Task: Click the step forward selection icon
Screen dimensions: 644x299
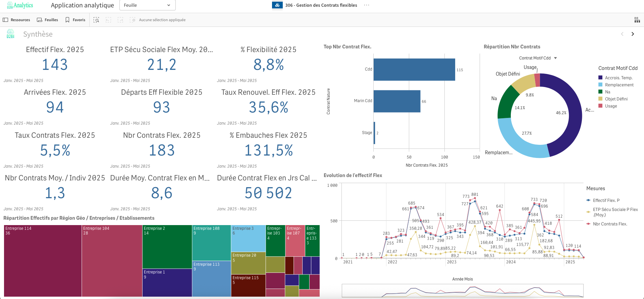Action: tap(120, 20)
